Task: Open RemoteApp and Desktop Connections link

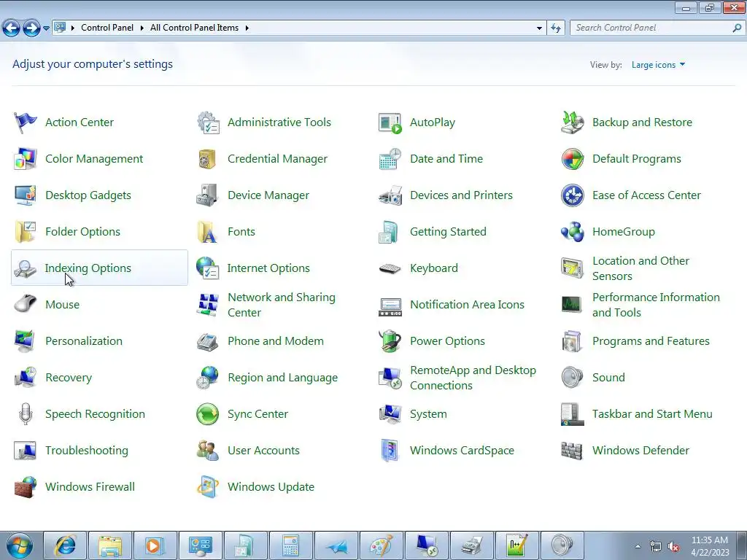Action: pos(473,378)
